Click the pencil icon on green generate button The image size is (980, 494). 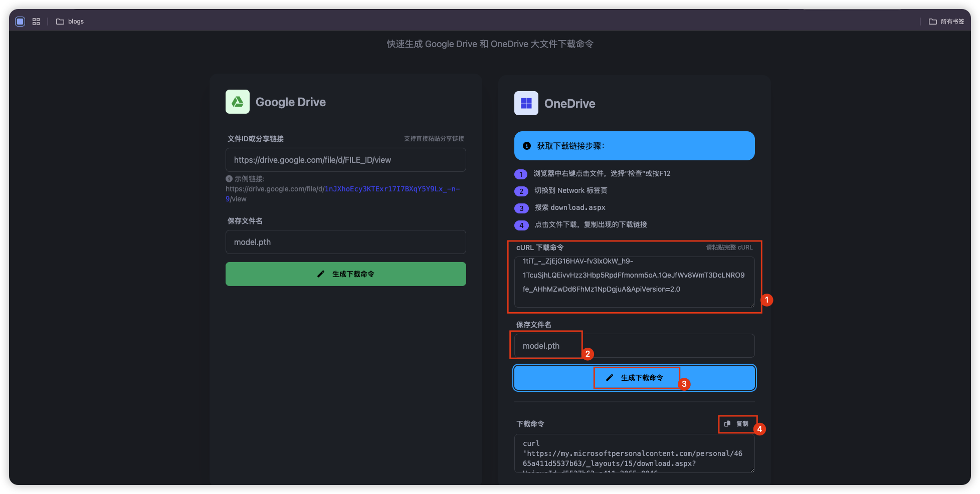[321, 274]
